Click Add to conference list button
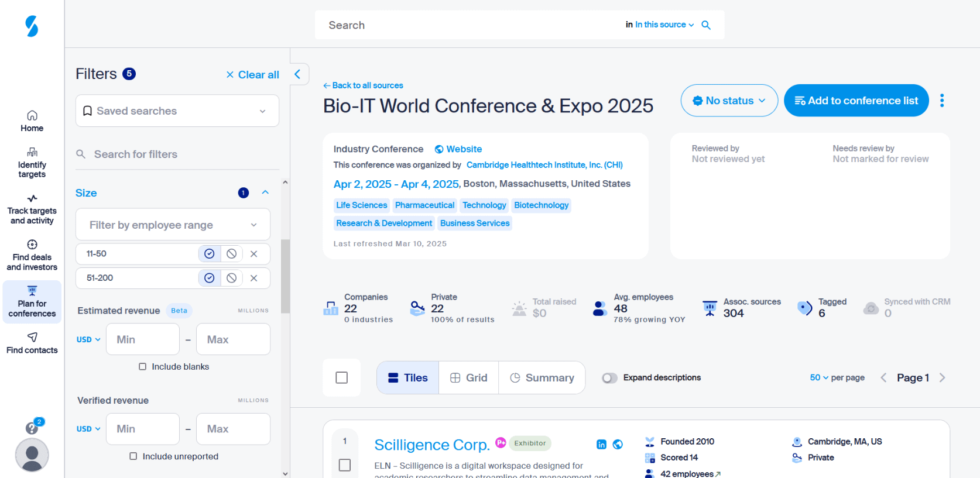The width and height of the screenshot is (980, 478). [x=856, y=101]
